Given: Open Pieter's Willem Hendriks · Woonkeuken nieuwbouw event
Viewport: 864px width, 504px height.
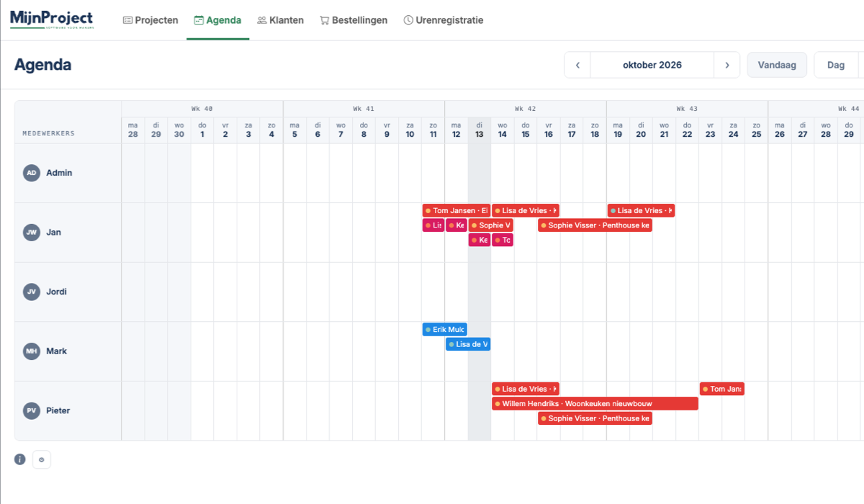Looking at the screenshot, I should [595, 403].
